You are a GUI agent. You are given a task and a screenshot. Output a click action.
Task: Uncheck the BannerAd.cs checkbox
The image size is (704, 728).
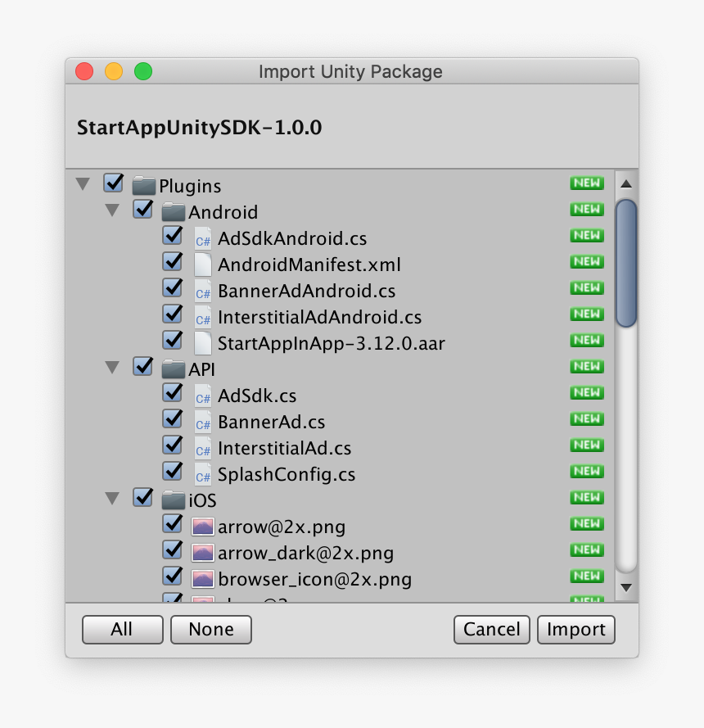[172, 418]
